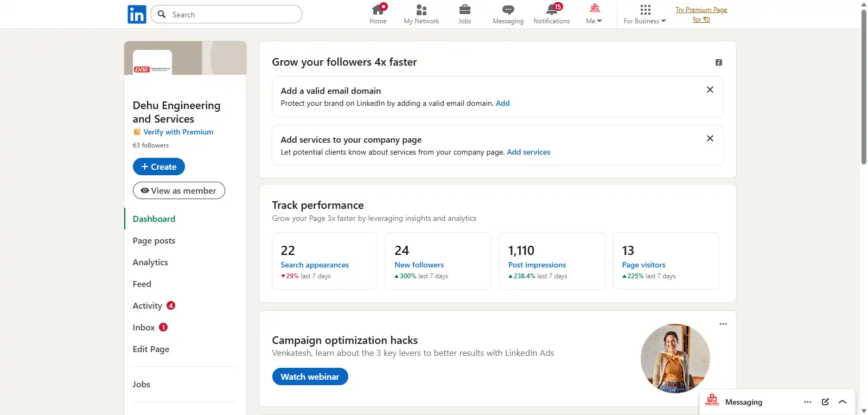Expand the Messaging overlay chevron
868x415 pixels.
(x=843, y=402)
